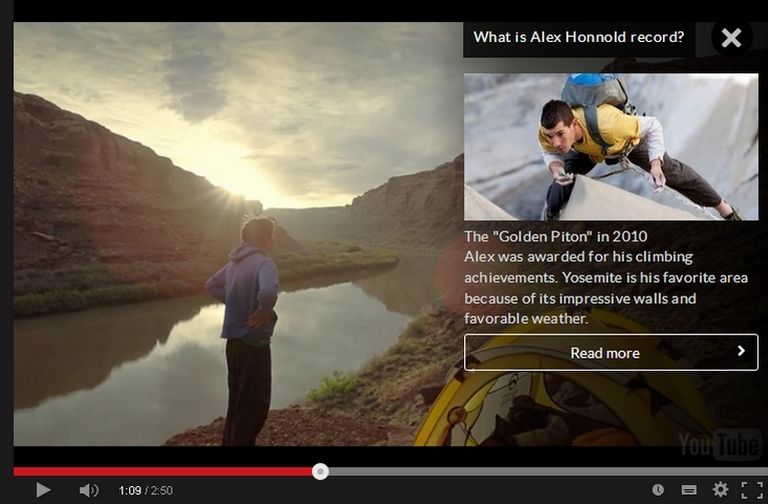768x504 pixels.
Task: Mute the video using the speaker icon
Action: tap(89, 490)
